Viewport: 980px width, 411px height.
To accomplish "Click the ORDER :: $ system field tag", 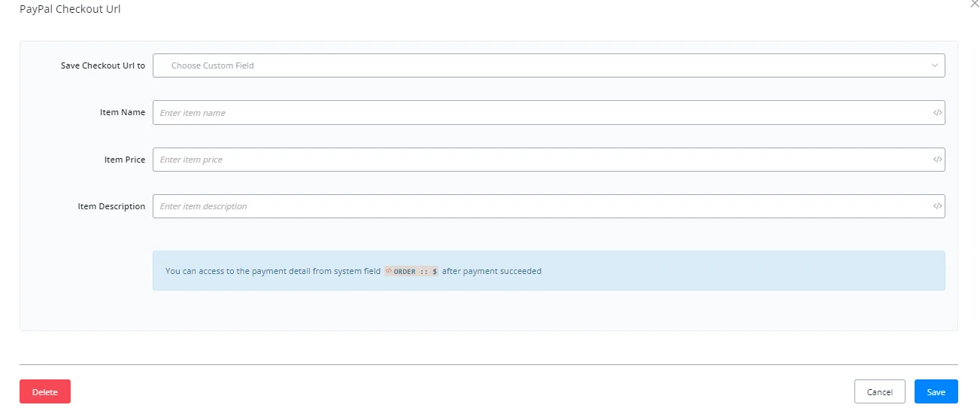I will (x=411, y=271).
